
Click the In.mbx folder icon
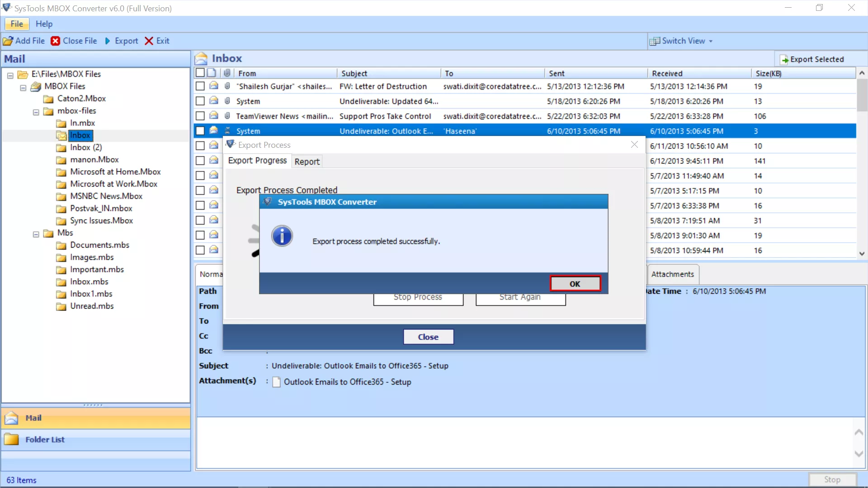[x=61, y=123]
